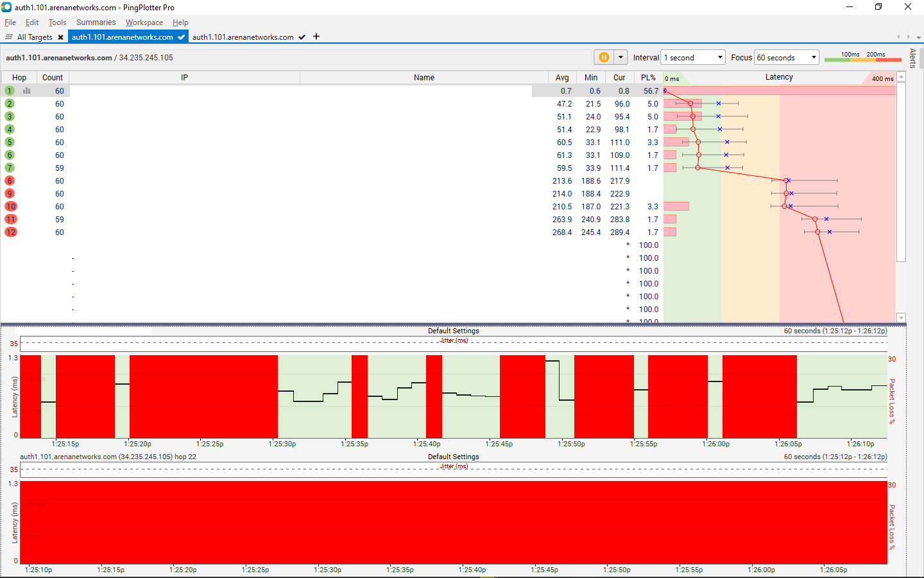Close the All Targets tab
Viewport: 924px width, 578px height.
pos(61,37)
